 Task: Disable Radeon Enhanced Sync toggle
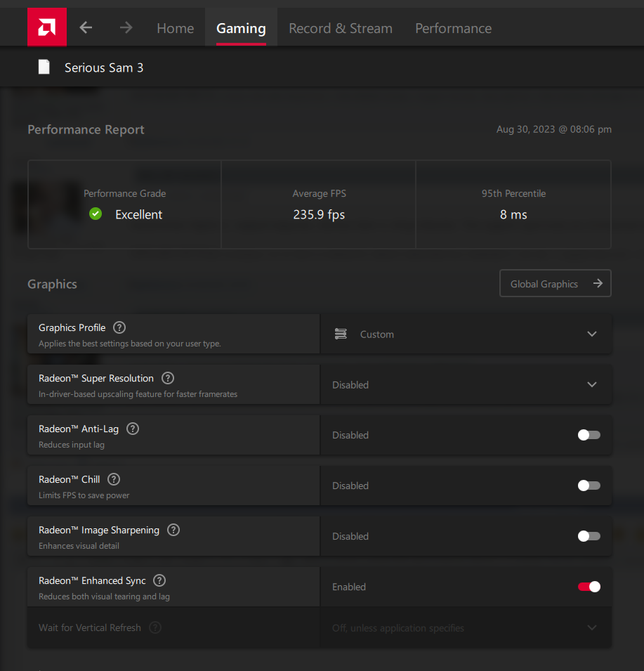pyautogui.click(x=589, y=587)
